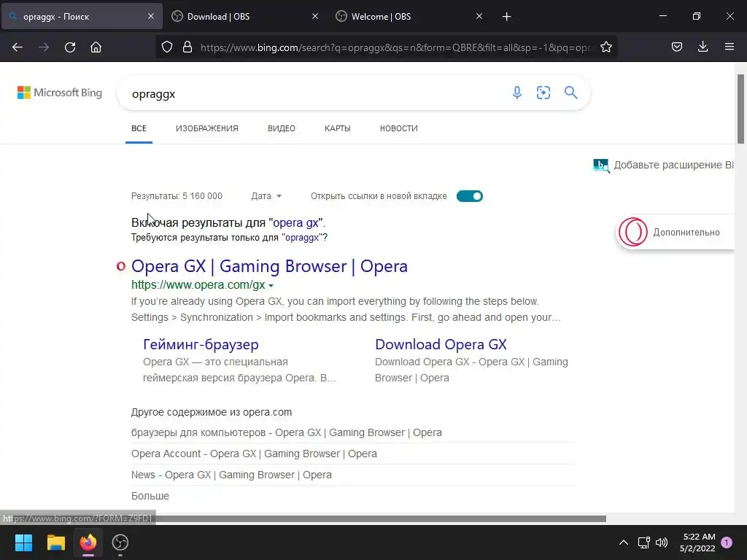Search only for 'opraggx' link
This screenshot has height=560, width=747.
click(301, 238)
